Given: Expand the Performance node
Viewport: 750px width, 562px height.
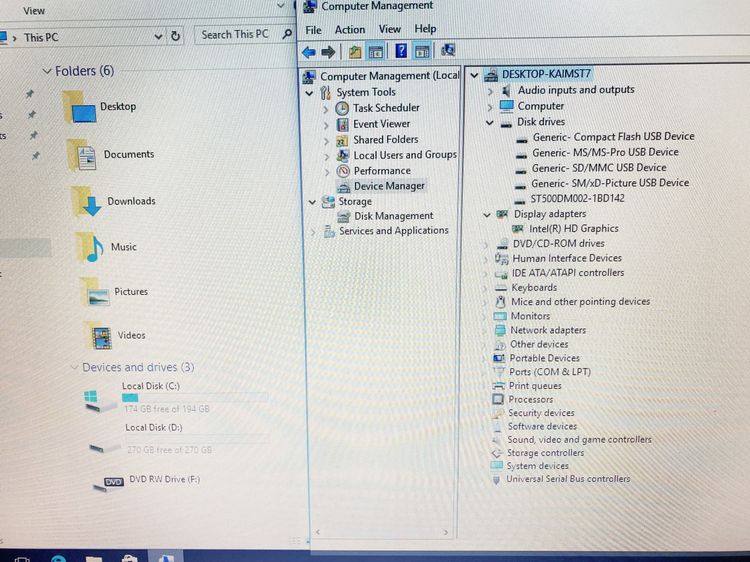Looking at the screenshot, I should pos(327,172).
